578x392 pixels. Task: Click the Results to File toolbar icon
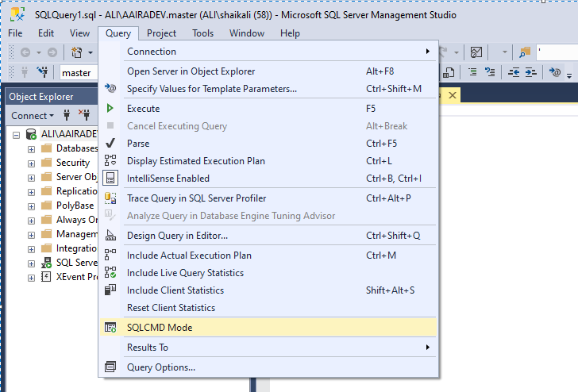[449, 72]
